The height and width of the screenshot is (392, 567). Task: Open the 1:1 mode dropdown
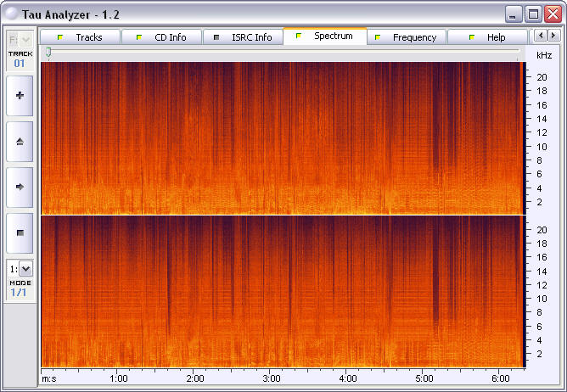(x=25, y=268)
